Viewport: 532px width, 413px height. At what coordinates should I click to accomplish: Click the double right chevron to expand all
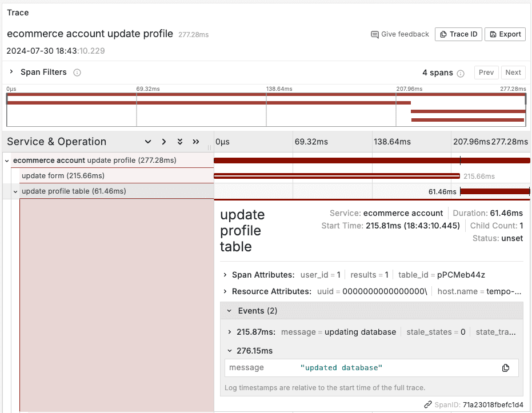tap(197, 142)
